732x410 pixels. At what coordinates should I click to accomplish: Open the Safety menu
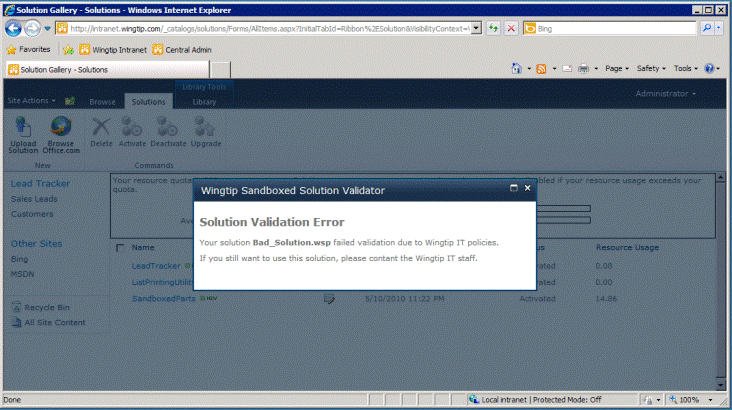[x=651, y=69]
